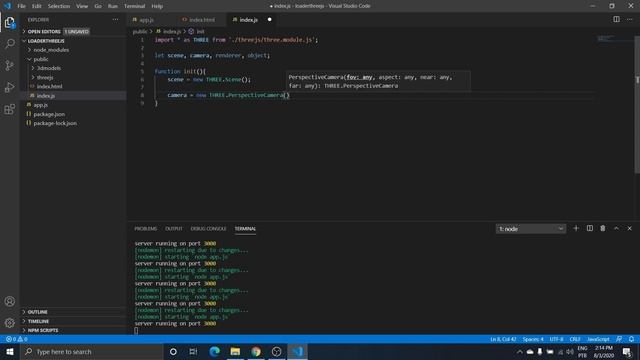Open the Go menu
Viewport: 640px width, 360px height.
[98, 6]
